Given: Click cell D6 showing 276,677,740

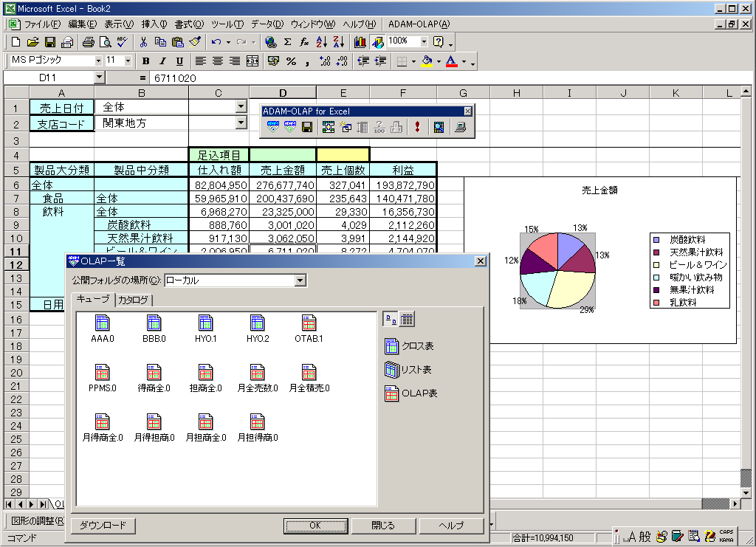Looking at the screenshot, I should (x=283, y=185).
